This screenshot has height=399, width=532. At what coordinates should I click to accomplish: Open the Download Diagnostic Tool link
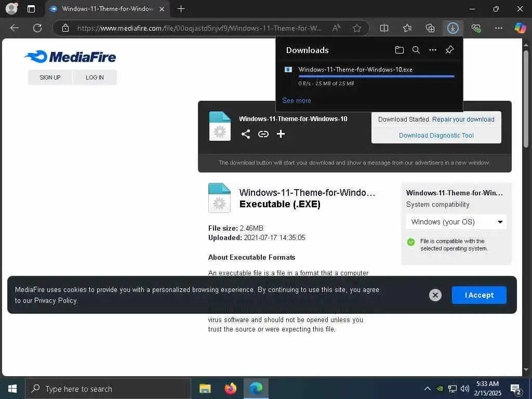pos(436,136)
